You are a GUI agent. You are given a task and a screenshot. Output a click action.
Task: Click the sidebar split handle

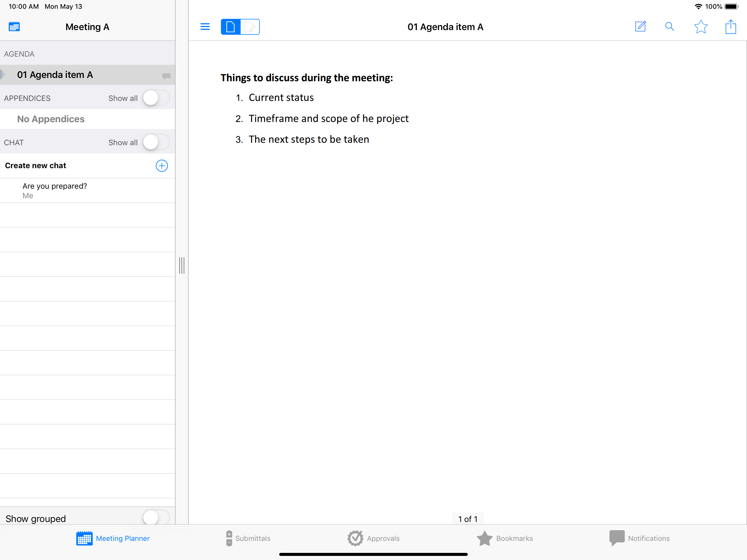(182, 266)
